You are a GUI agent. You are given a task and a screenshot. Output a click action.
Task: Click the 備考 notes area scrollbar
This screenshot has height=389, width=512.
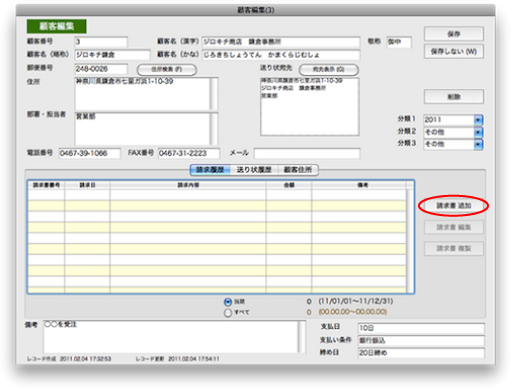coord(302,336)
